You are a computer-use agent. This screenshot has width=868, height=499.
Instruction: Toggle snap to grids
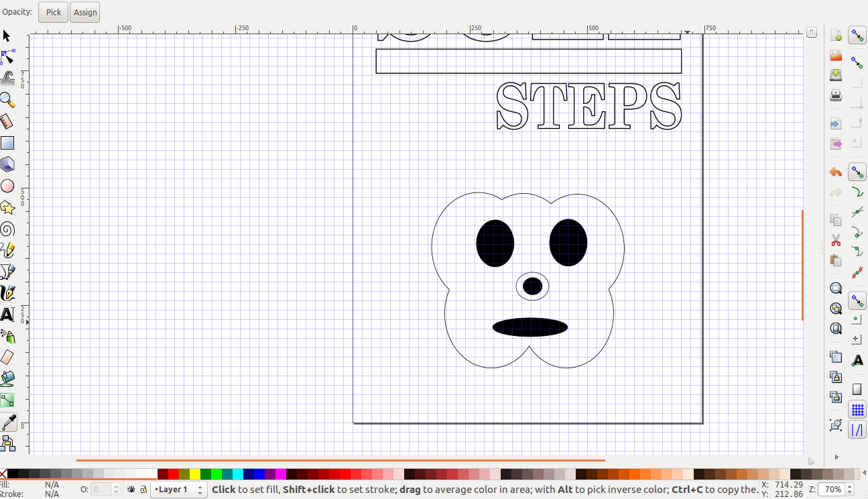857,410
